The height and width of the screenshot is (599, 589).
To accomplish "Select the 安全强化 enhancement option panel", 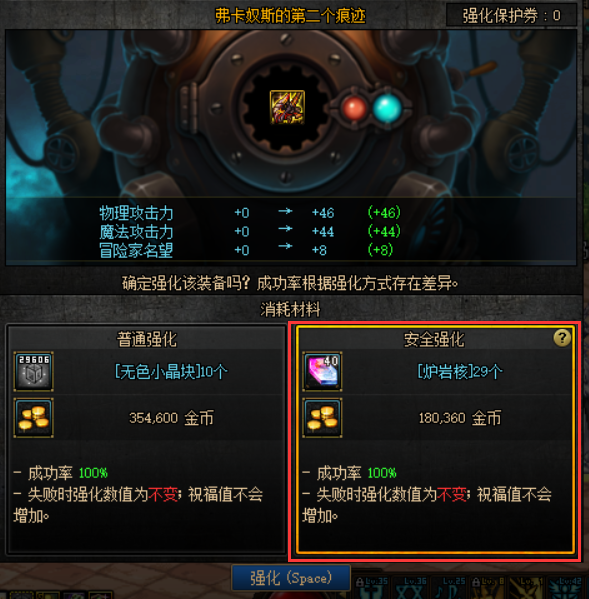I will click(435, 439).
